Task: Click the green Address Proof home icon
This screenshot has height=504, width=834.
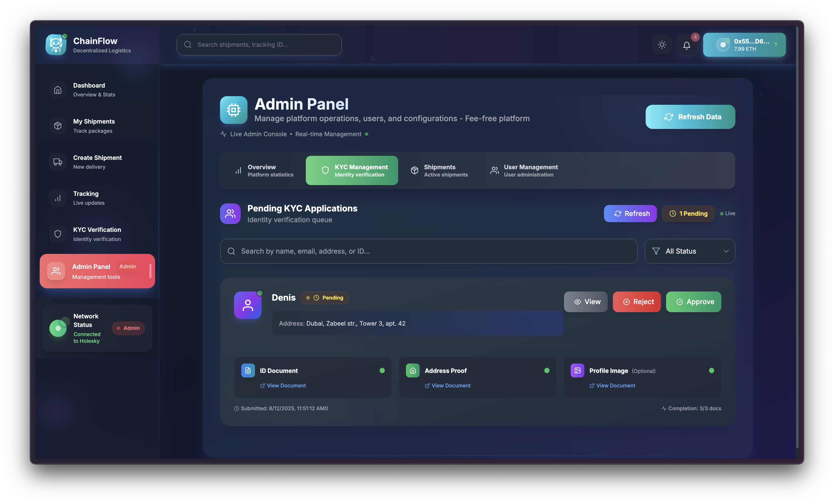Action: (413, 370)
